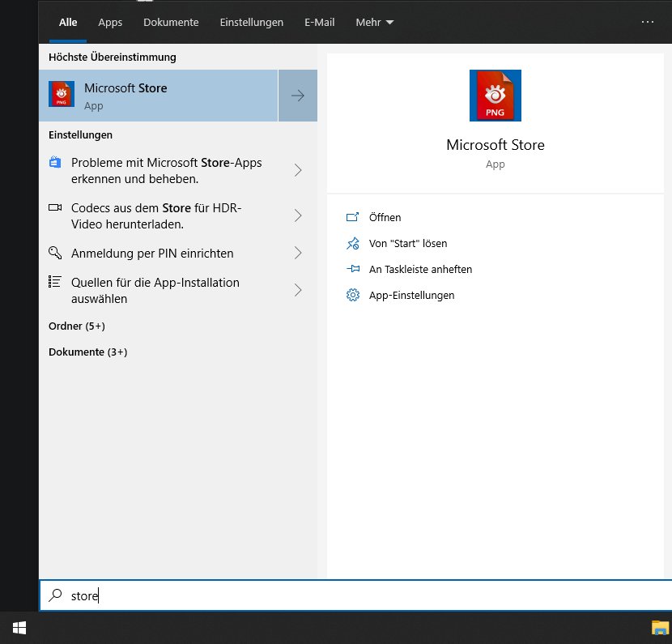
Task: Switch to the Dokumente filter tab
Action: [x=171, y=23]
